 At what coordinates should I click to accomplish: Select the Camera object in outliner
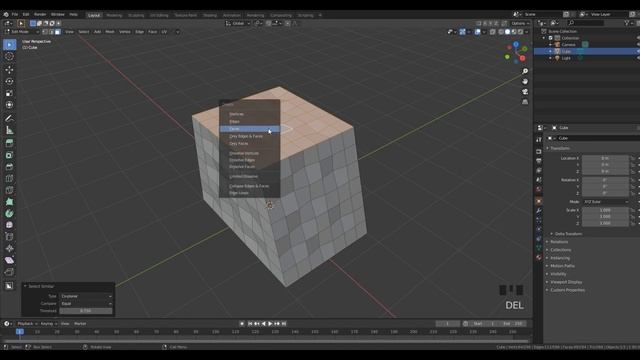click(x=568, y=45)
